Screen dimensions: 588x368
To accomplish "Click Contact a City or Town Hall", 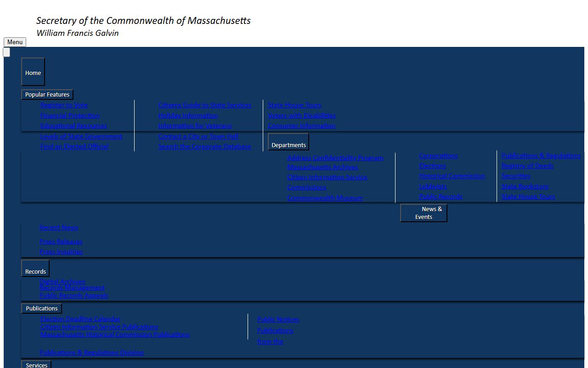I will [x=198, y=136].
